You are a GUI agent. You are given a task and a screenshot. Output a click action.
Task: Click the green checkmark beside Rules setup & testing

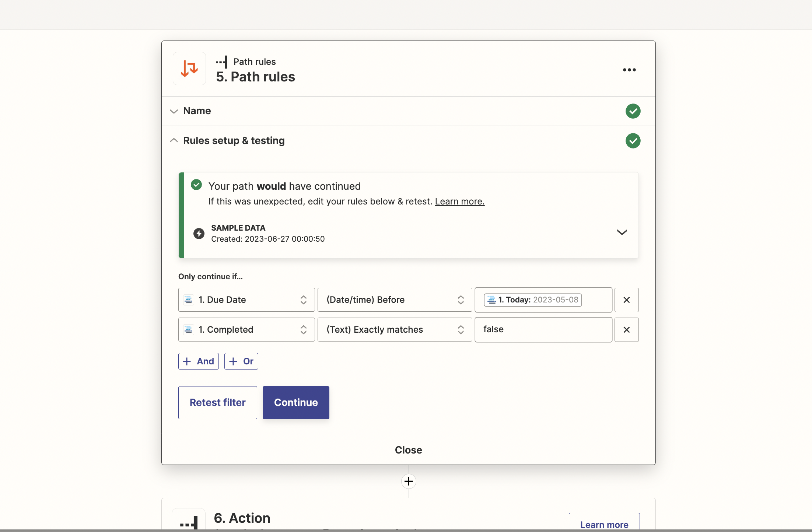tap(633, 140)
